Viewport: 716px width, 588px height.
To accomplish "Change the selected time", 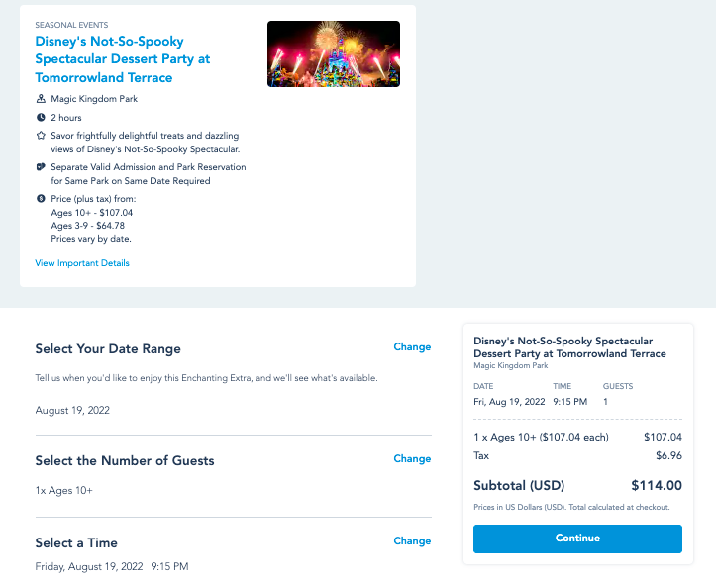I will 412,540.
